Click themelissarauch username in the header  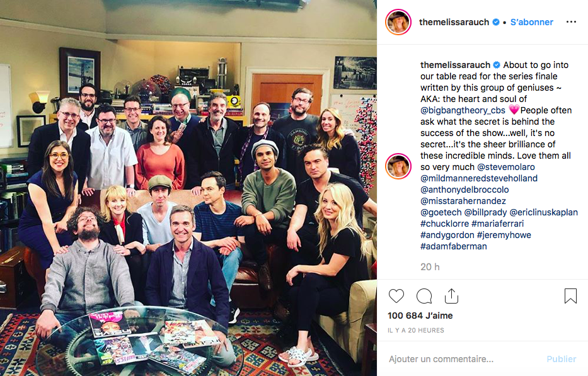tap(454, 22)
